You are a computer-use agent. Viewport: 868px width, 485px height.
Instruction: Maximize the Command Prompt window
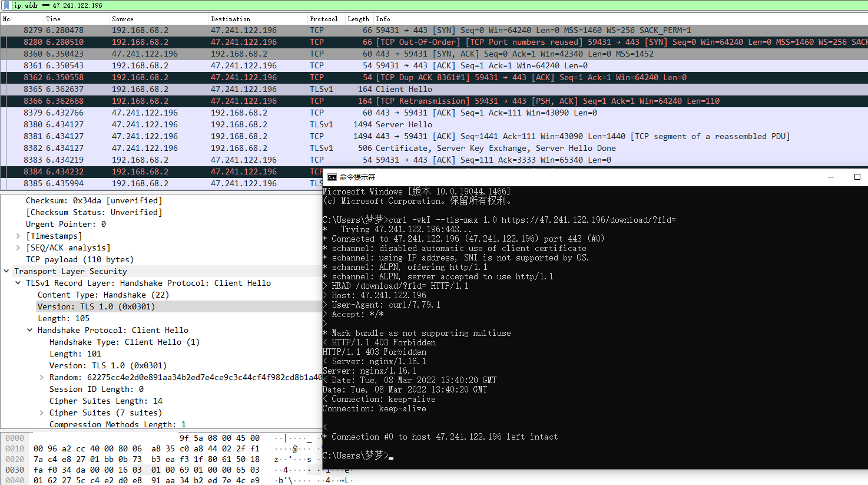pyautogui.click(x=857, y=177)
